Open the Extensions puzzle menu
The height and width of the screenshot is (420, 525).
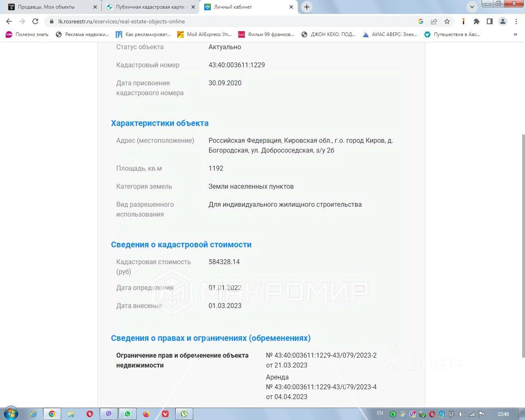(477, 21)
